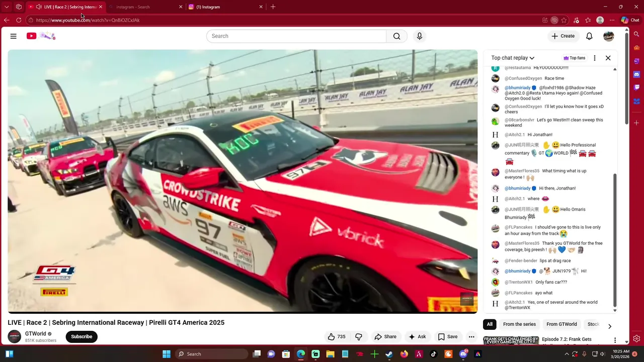Open chat options three-dot menu
The height and width of the screenshot is (362, 644).
595,58
